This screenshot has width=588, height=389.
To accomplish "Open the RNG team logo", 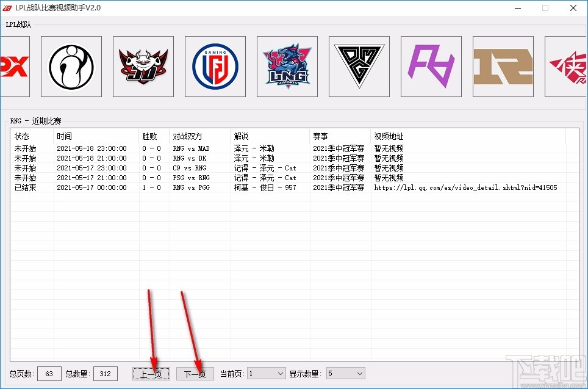I will tap(503, 66).
